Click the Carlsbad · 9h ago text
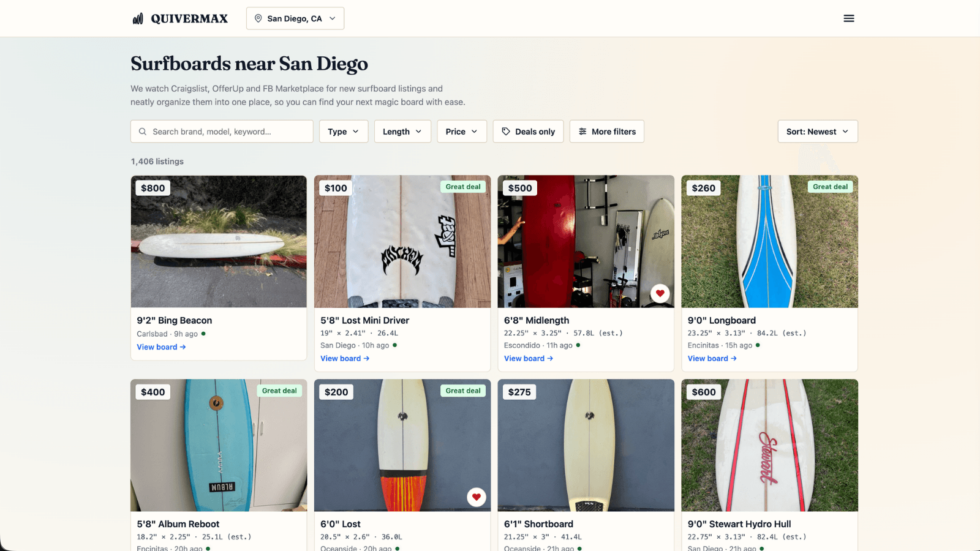Viewport: 980px width, 551px height. (167, 334)
